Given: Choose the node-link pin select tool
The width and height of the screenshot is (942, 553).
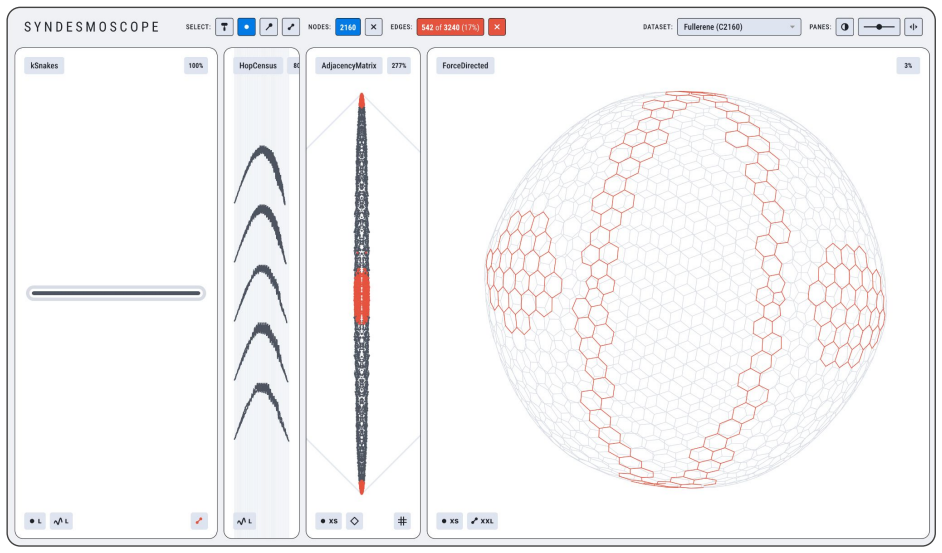Looking at the screenshot, I should click(269, 27).
